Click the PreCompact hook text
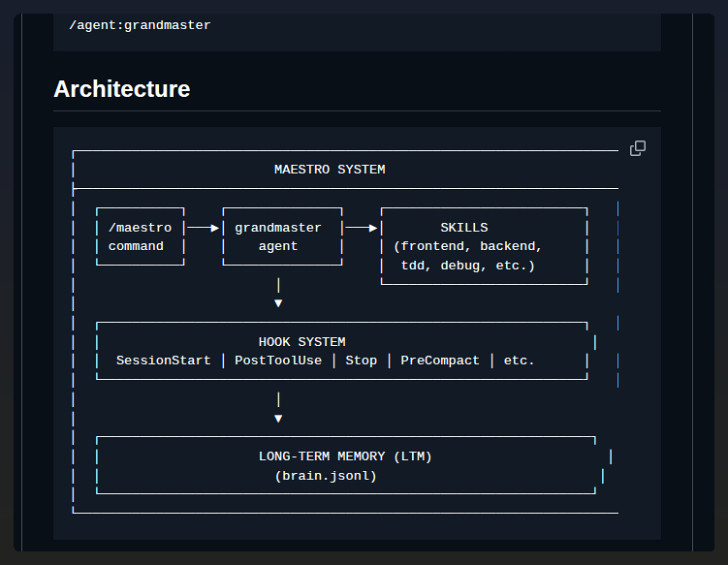728x565 pixels. click(x=440, y=361)
